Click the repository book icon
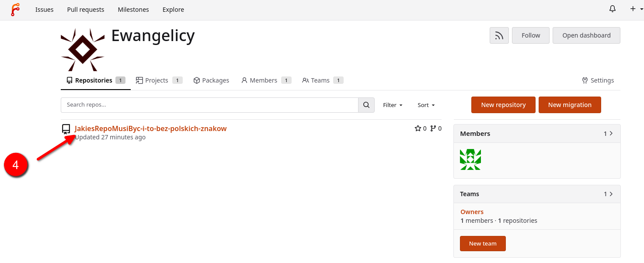This screenshot has height=263, width=644. (x=66, y=129)
